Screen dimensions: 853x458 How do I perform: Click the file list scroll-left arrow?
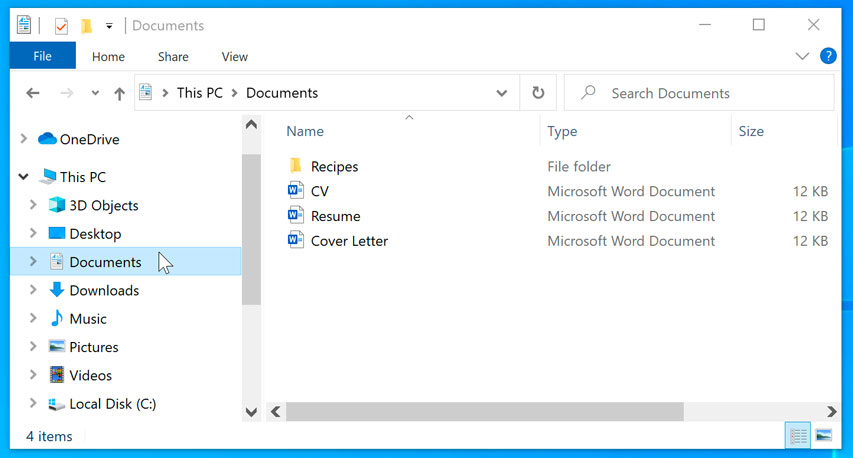(x=276, y=412)
